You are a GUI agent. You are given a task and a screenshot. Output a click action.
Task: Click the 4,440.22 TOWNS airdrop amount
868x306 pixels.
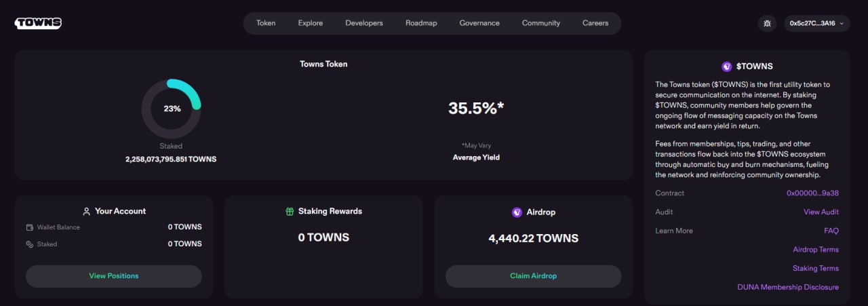(534, 238)
